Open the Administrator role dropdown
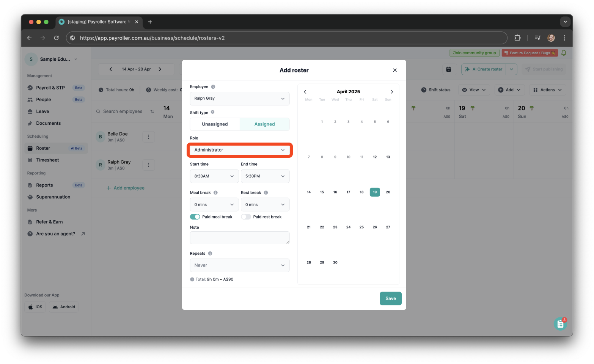 (x=239, y=150)
